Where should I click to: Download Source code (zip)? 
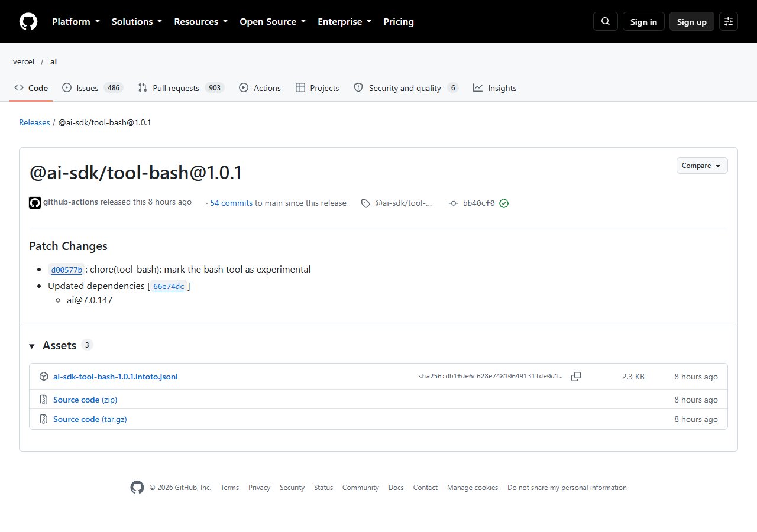(x=85, y=400)
